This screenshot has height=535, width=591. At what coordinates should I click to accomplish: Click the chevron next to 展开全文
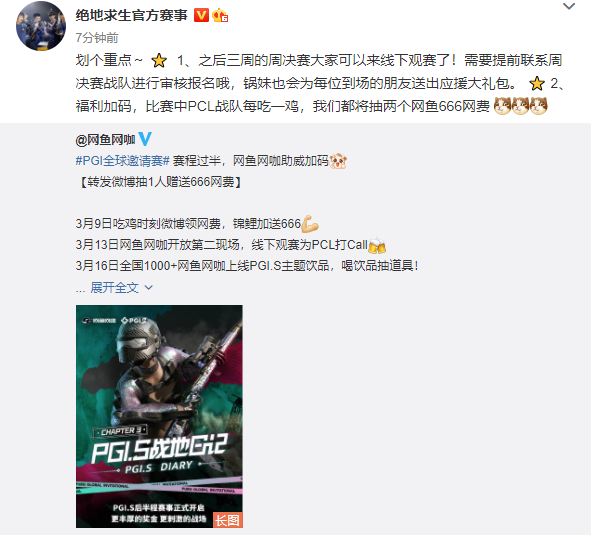pos(149,288)
